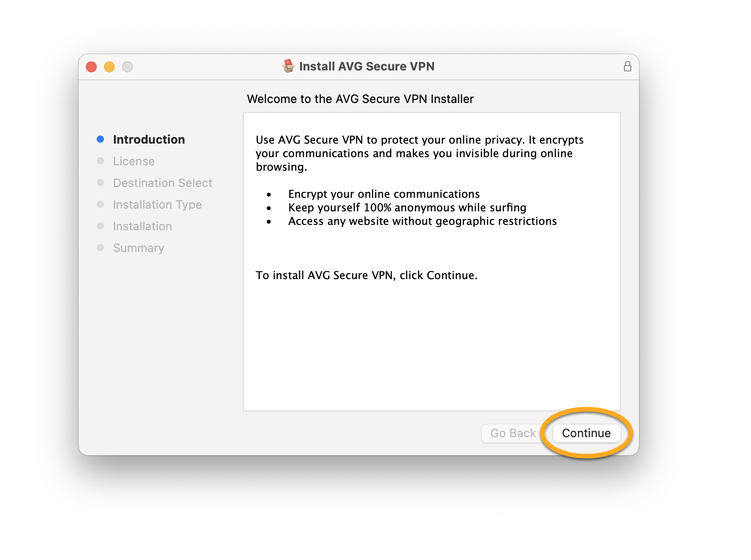
Task: Click the Go Back button
Action: [513, 433]
